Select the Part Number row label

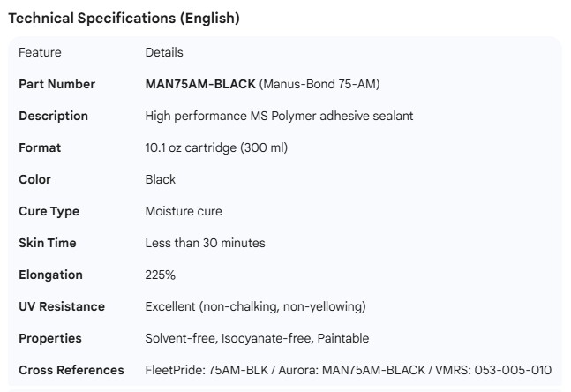pos(56,84)
